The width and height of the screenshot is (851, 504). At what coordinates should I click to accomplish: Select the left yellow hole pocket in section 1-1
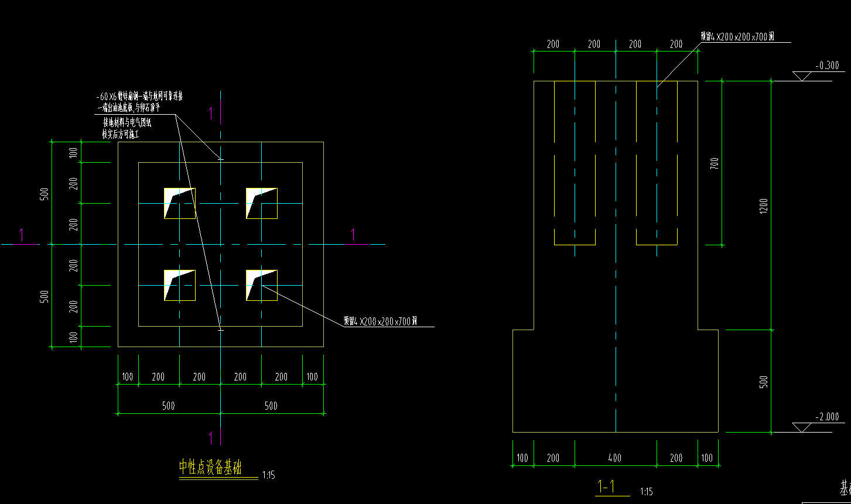pyautogui.click(x=575, y=163)
